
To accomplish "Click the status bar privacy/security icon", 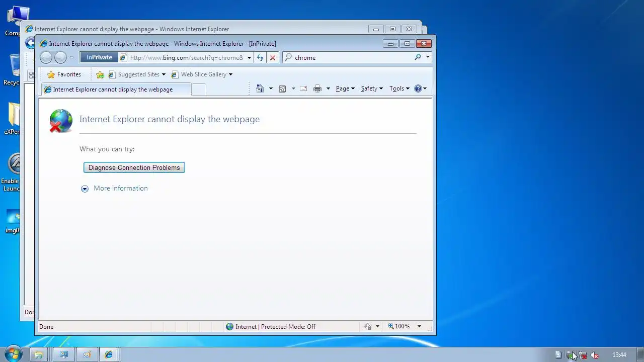I will (368, 326).
